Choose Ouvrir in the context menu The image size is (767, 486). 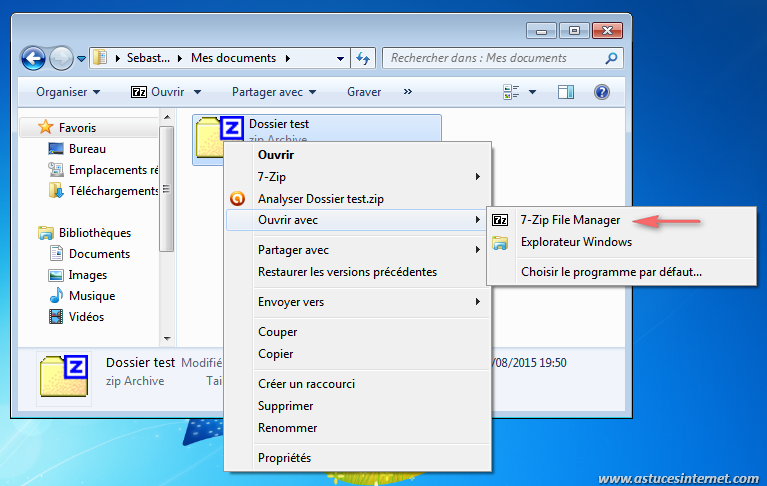click(x=275, y=155)
